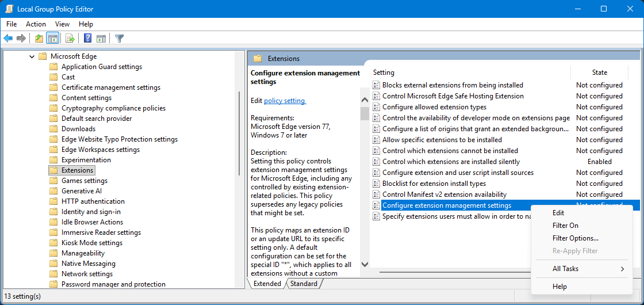This screenshot has height=305, width=644.
Task: Select Edge Website Typo Protection settings
Action: click(120, 139)
